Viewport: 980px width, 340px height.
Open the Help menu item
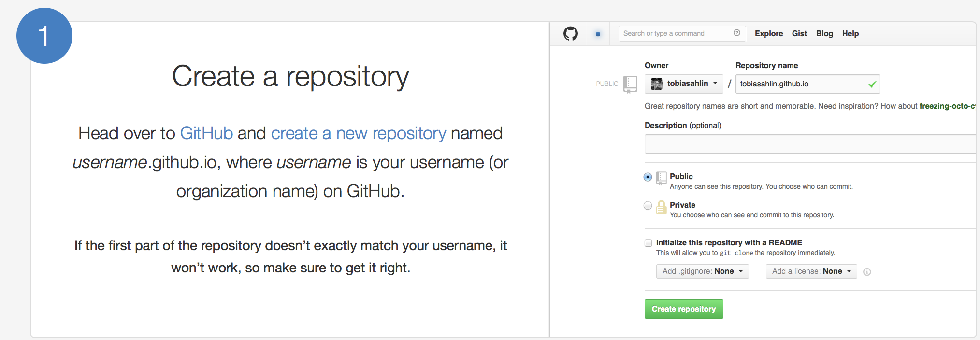[x=850, y=33]
